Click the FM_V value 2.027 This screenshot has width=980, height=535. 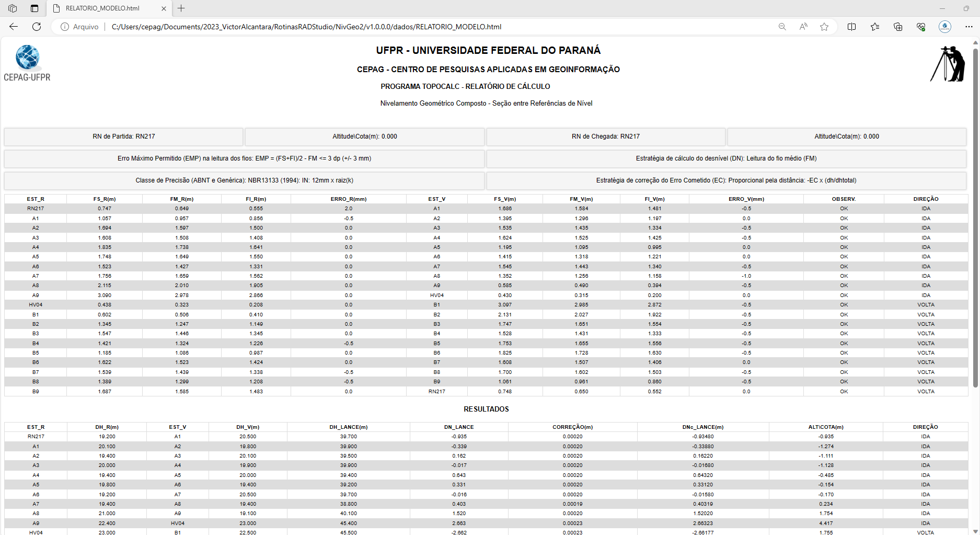581,315
